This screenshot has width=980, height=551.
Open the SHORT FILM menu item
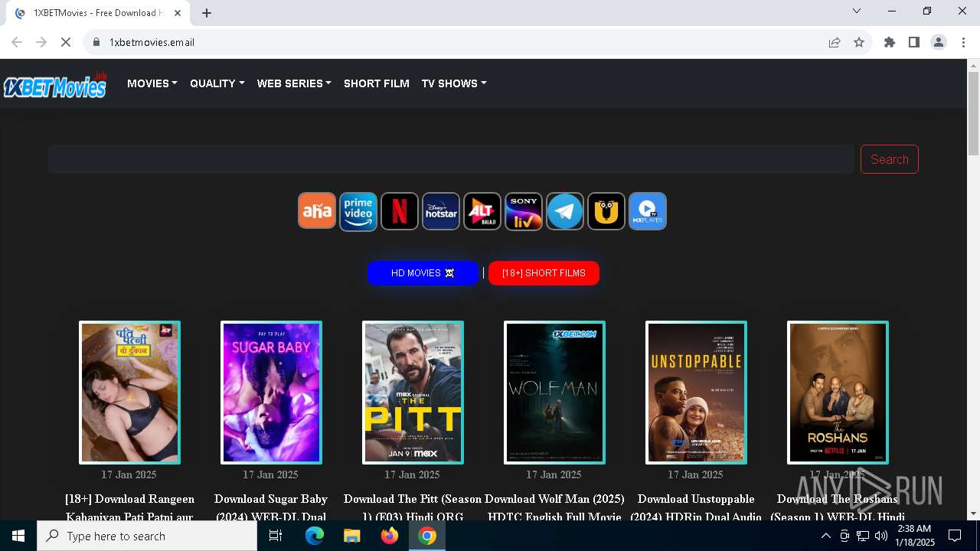click(377, 83)
